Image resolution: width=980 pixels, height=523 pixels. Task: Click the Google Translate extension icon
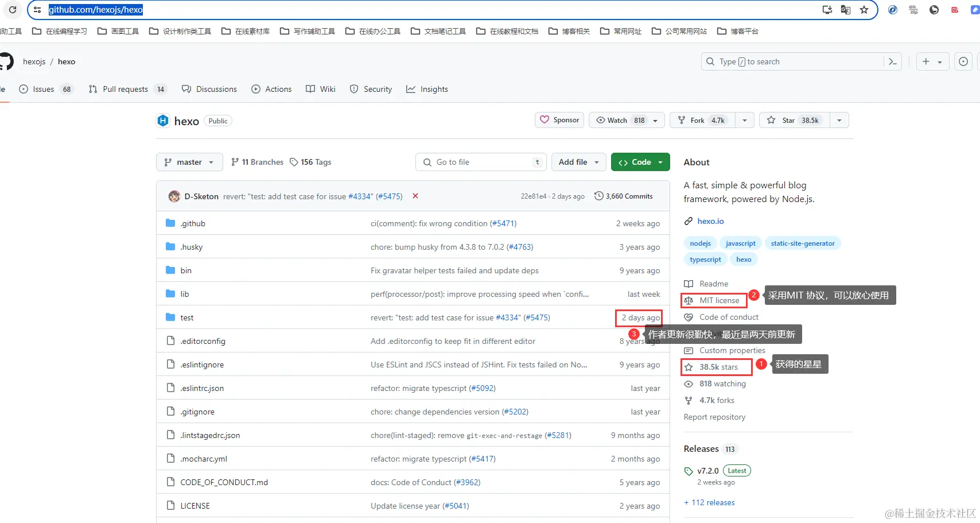pyautogui.click(x=845, y=9)
